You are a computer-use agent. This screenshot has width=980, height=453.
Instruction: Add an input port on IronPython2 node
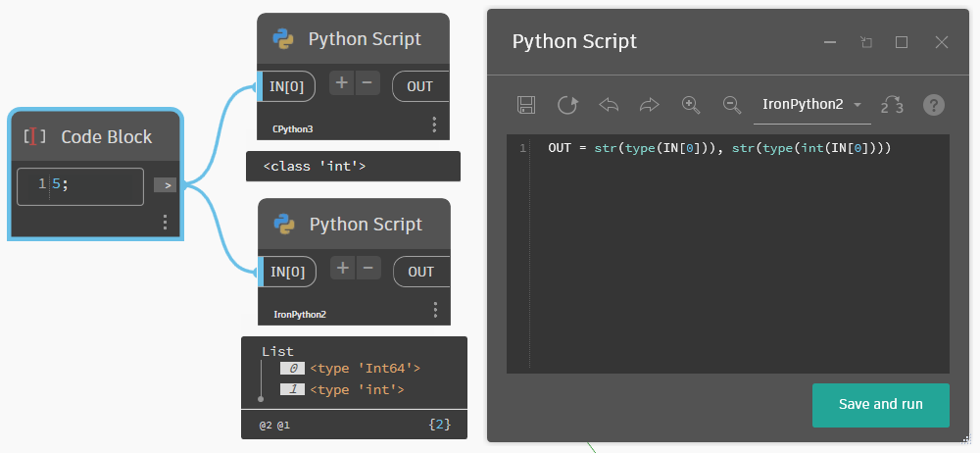coord(342,269)
